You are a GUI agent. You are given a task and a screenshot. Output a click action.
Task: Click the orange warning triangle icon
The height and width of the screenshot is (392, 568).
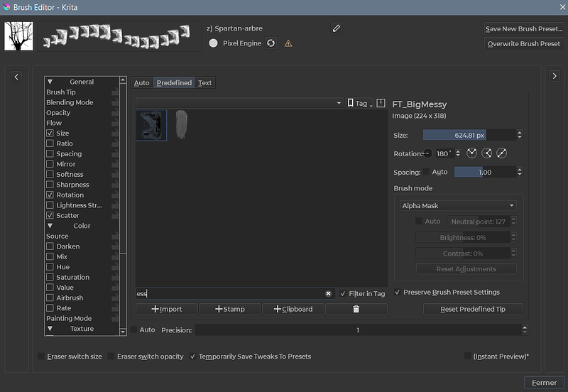(288, 43)
